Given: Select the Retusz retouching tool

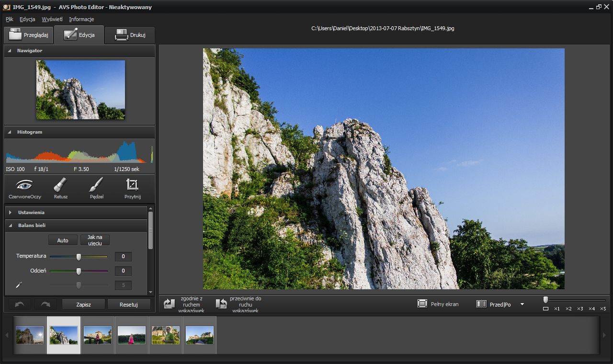Looking at the screenshot, I should point(60,188).
